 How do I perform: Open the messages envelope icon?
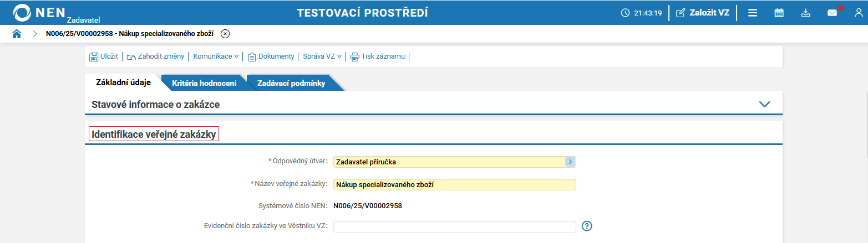pyautogui.click(x=833, y=13)
